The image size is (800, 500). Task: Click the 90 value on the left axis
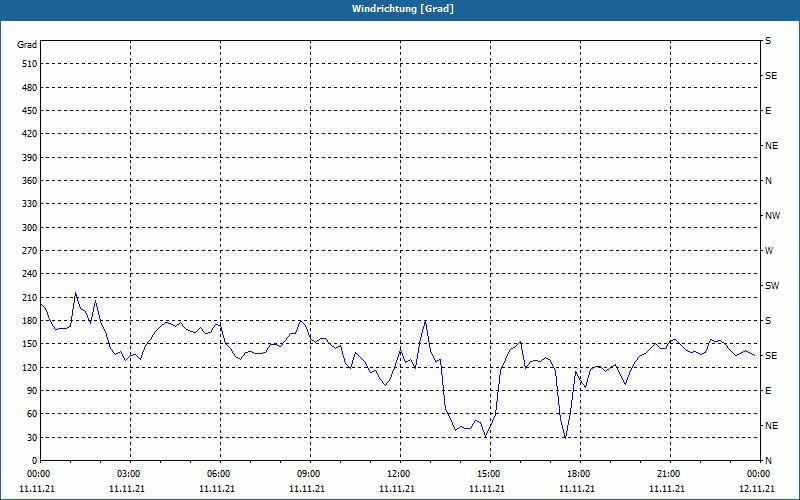point(32,391)
